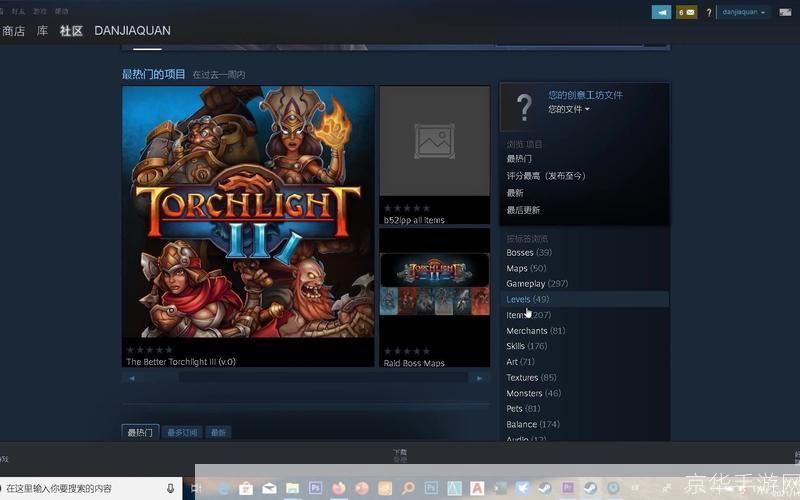This screenshot has width=800, height=500.
Task: Filter by the Pets (81) tag
Action: [x=523, y=409]
